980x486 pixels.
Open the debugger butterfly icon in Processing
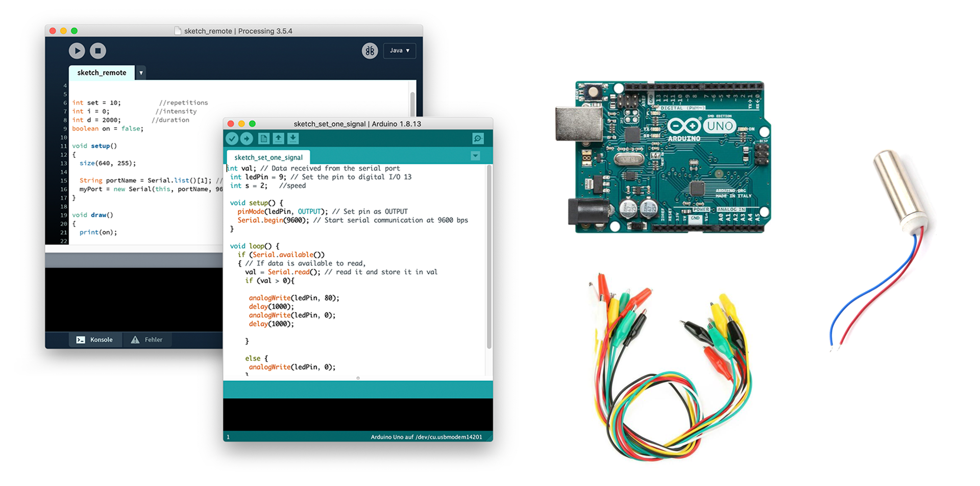(x=370, y=51)
